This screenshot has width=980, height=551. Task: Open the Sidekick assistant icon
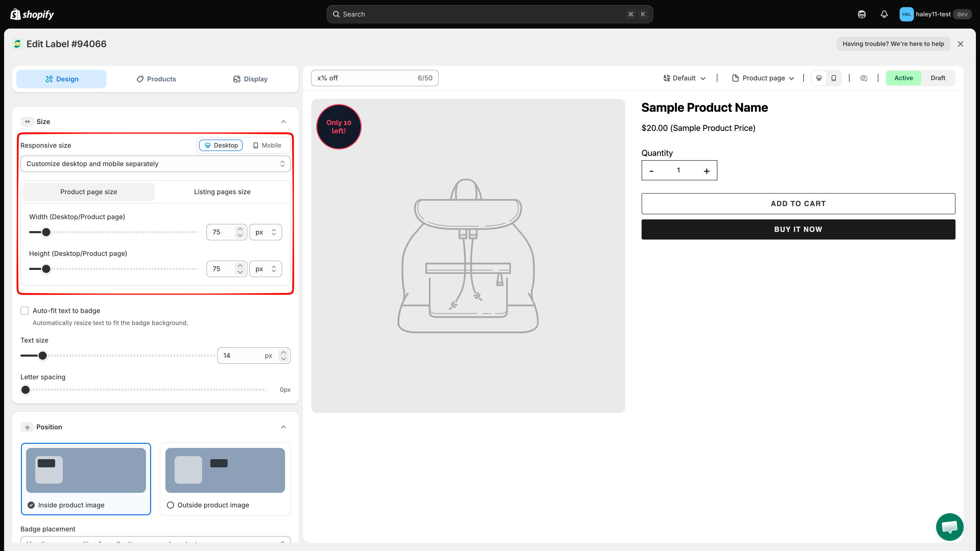pyautogui.click(x=862, y=14)
